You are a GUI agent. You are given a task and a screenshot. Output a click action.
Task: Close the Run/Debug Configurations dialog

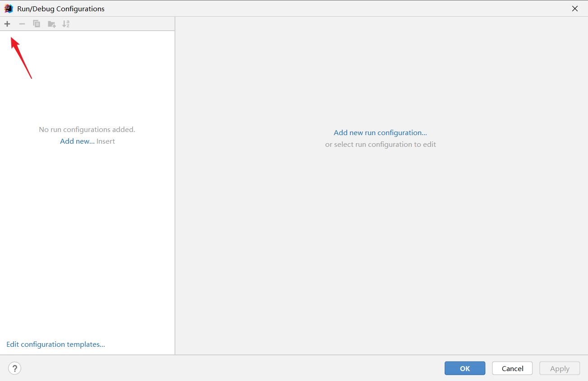point(575,9)
